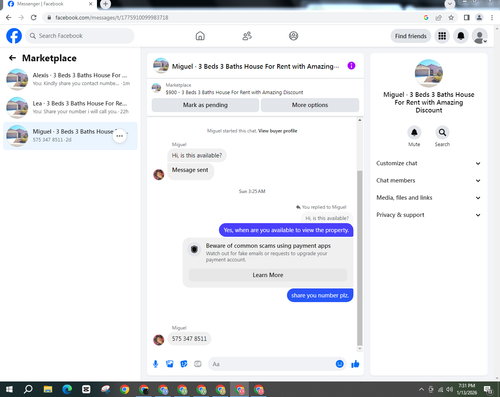Search in conversation via magnifier icon

(442, 133)
